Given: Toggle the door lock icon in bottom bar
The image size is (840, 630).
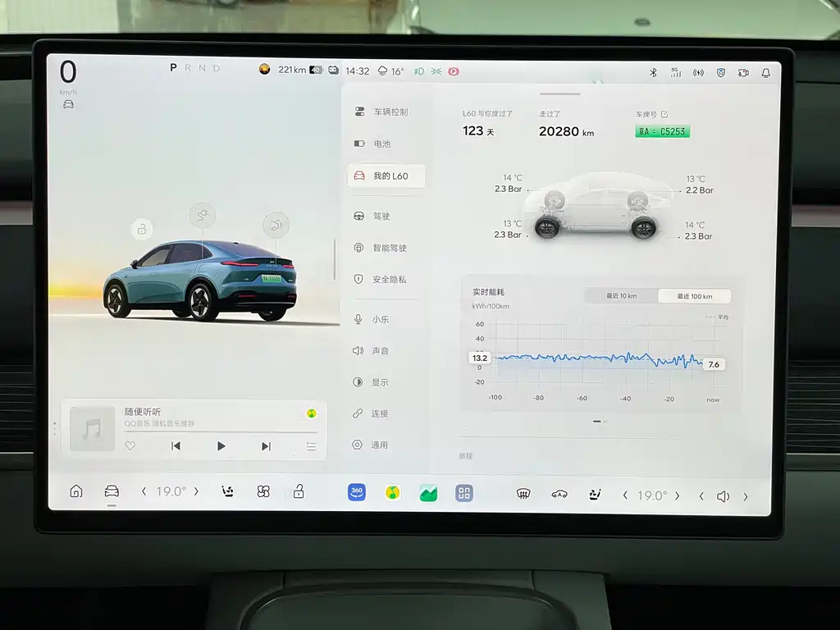Looking at the screenshot, I should (299, 492).
